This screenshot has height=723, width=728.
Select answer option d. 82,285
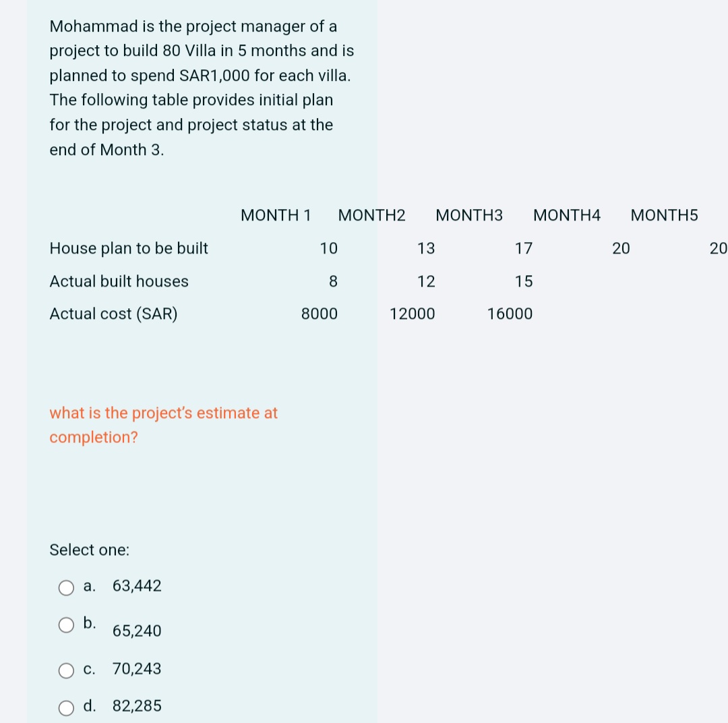click(137, 706)
